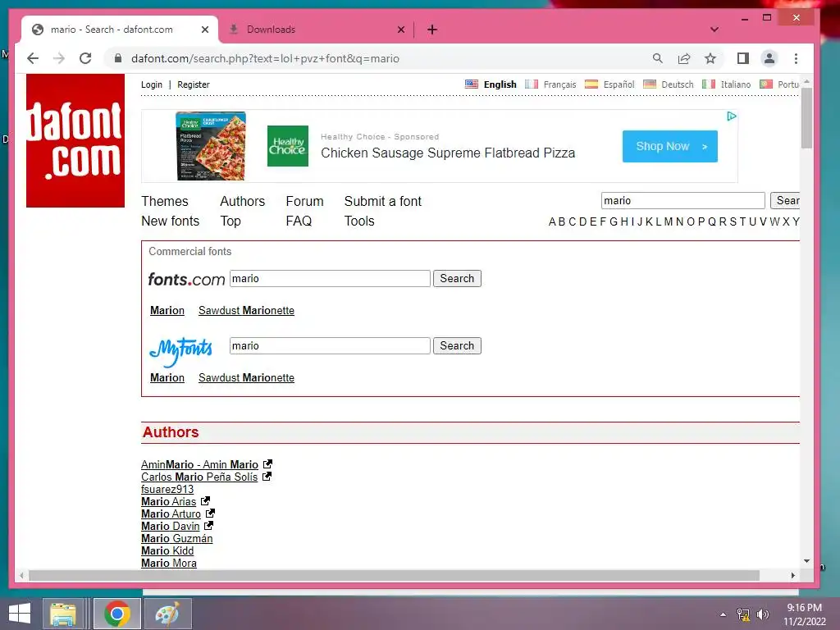Image resolution: width=840 pixels, height=630 pixels.
Task: Click the horizontal scrollbar right arrow
Action: 793,575
